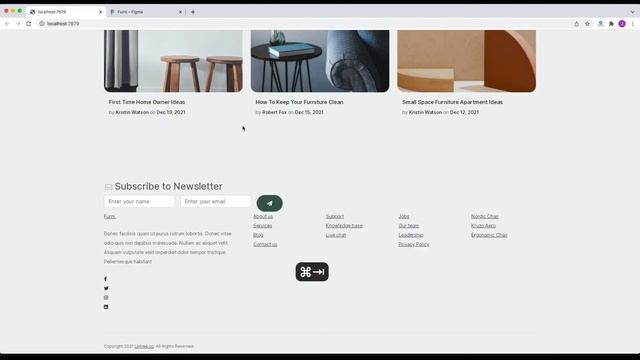Focus the Enter your email field

(x=216, y=201)
